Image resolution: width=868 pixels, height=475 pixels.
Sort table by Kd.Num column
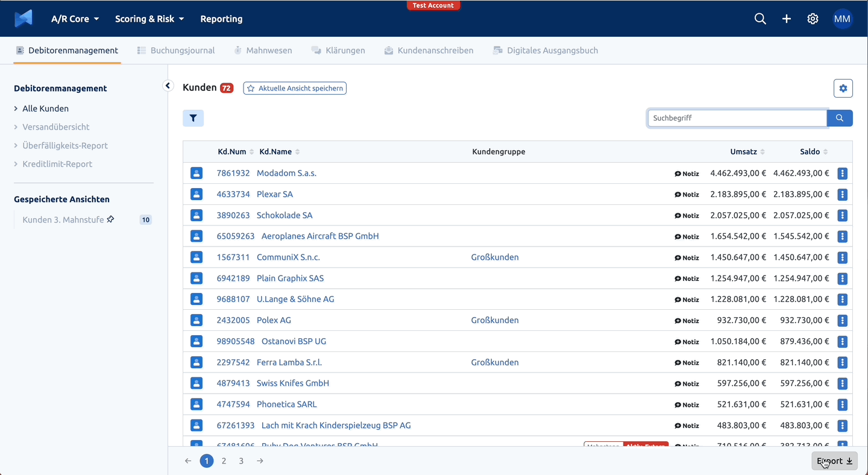236,152
